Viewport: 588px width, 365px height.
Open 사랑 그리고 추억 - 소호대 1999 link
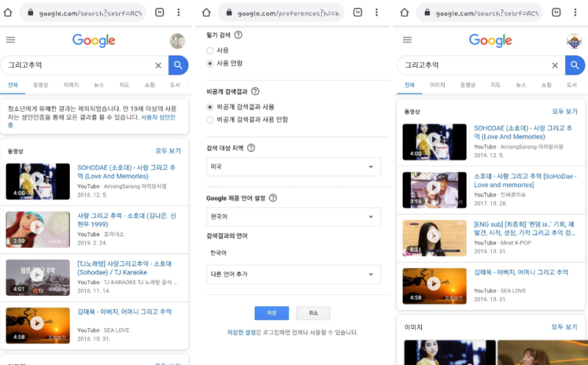[x=126, y=220]
